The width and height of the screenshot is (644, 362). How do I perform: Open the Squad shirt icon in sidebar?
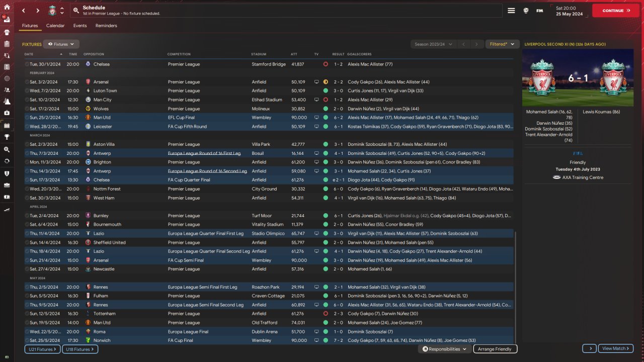(x=7, y=32)
